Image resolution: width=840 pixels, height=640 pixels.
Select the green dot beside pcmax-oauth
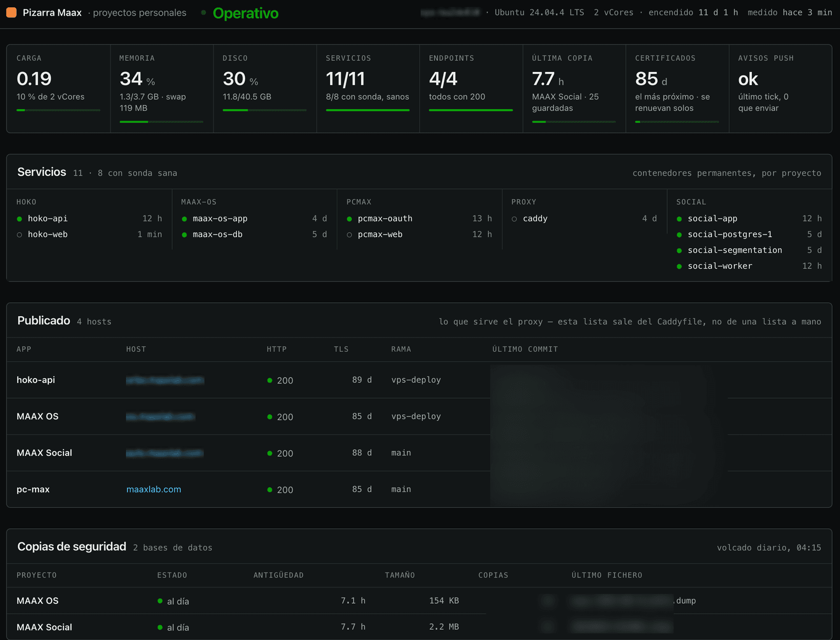349,219
